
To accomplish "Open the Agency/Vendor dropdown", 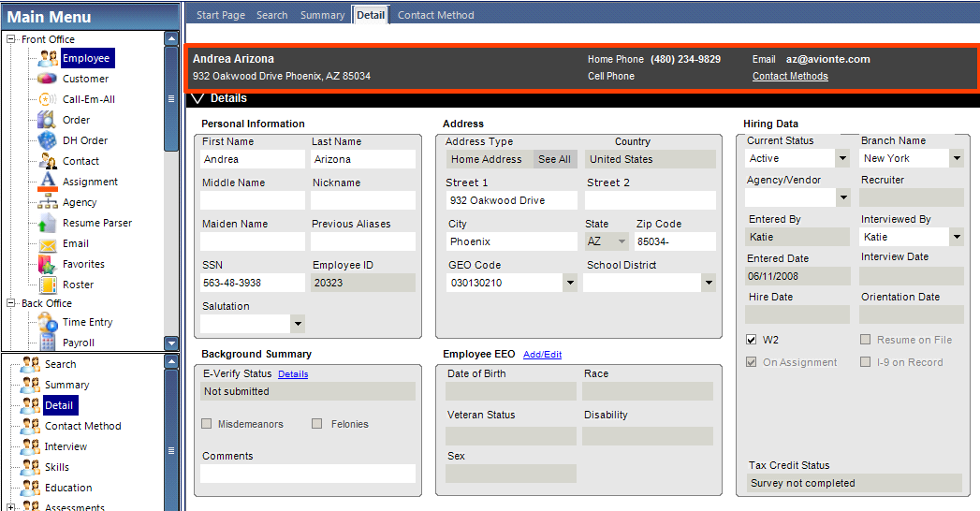I will 843,198.
